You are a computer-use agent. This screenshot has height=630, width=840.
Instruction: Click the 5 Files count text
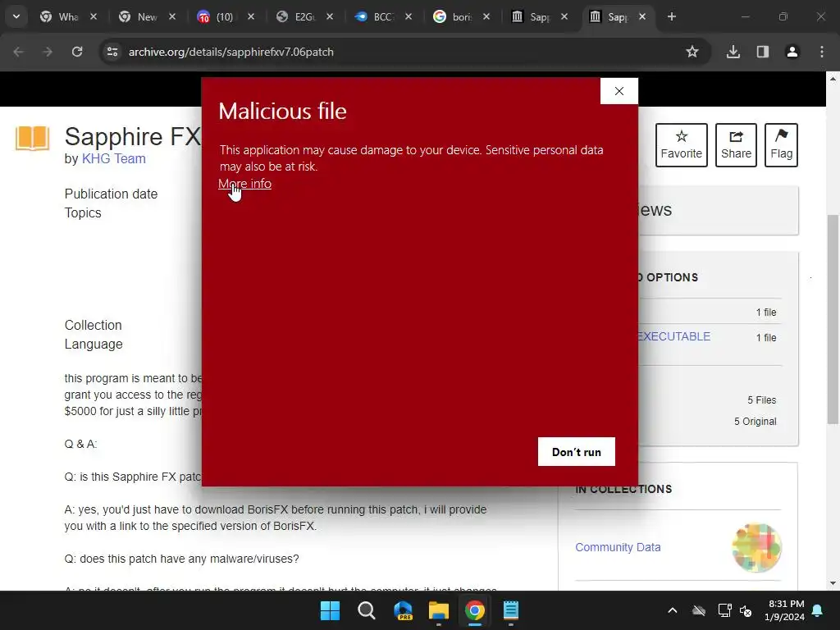[x=762, y=400]
